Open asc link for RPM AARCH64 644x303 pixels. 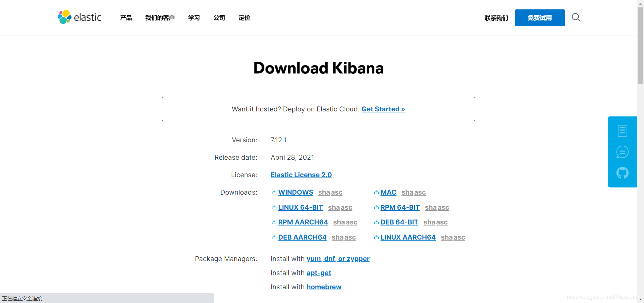click(352, 222)
